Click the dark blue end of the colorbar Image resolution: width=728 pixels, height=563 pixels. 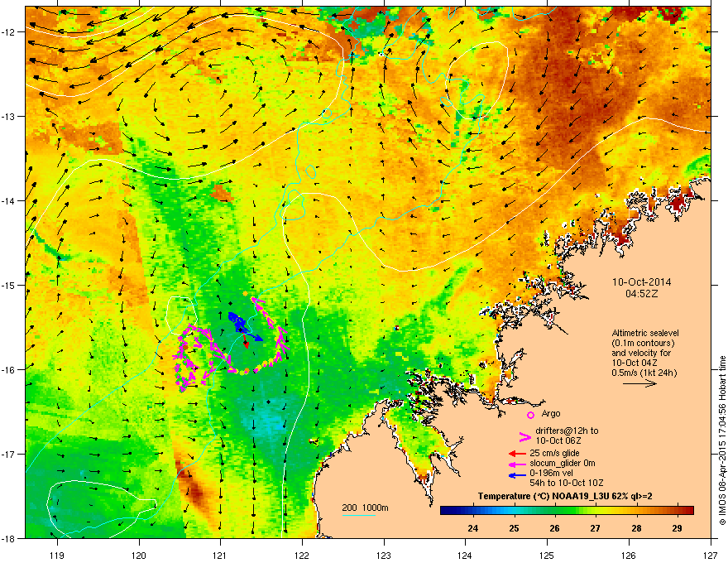(x=444, y=511)
